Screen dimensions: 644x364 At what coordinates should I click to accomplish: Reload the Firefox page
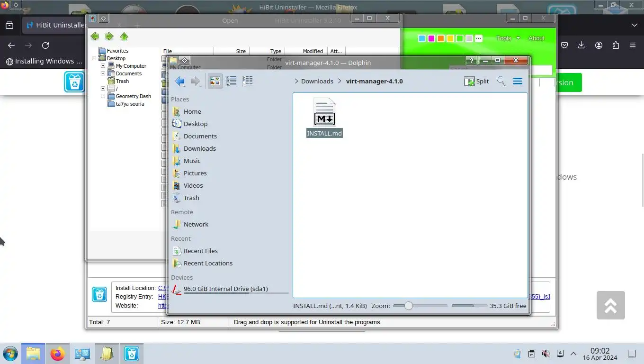(x=45, y=45)
